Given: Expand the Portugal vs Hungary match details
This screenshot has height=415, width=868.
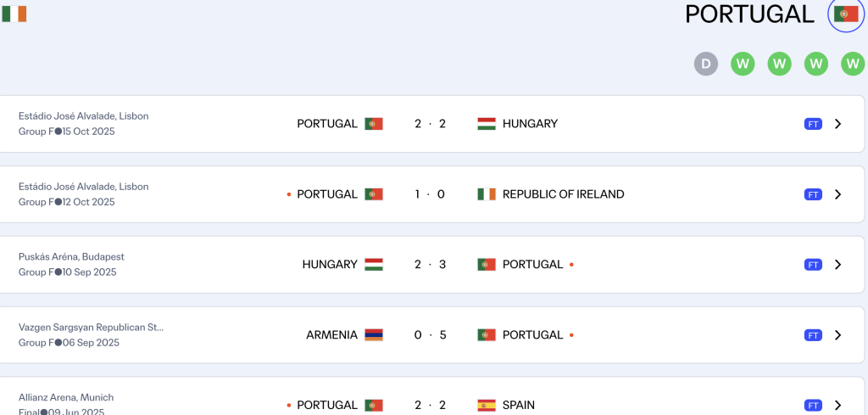Looking at the screenshot, I should (x=837, y=124).
